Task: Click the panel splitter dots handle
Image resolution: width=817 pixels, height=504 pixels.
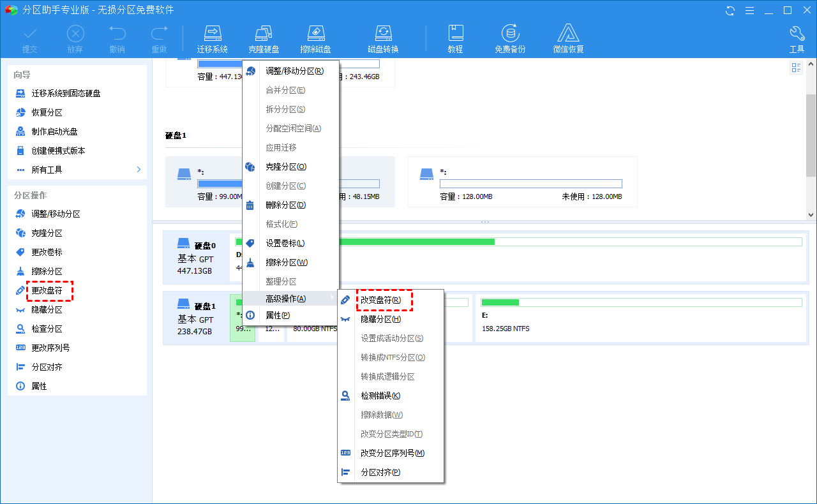Action: tap(484, 222)
